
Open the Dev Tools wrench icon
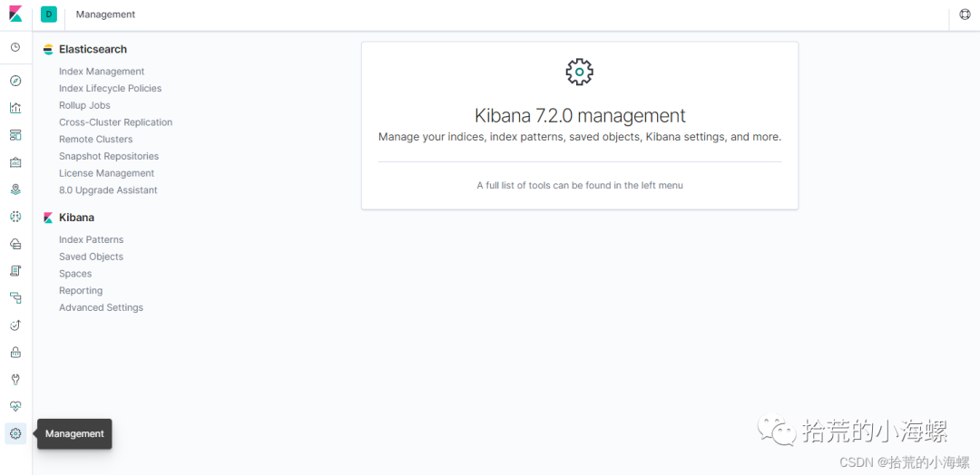15,379
